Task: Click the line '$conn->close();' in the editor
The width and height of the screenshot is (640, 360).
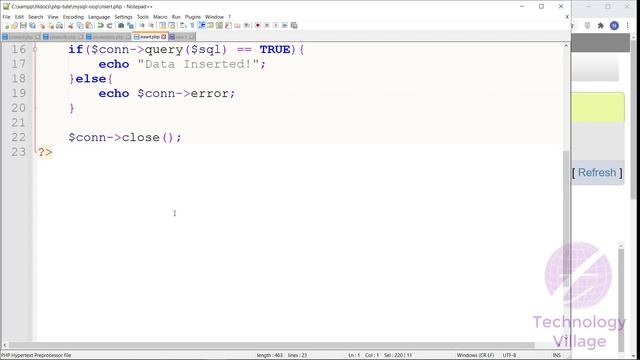Action: tap(125, 138)
